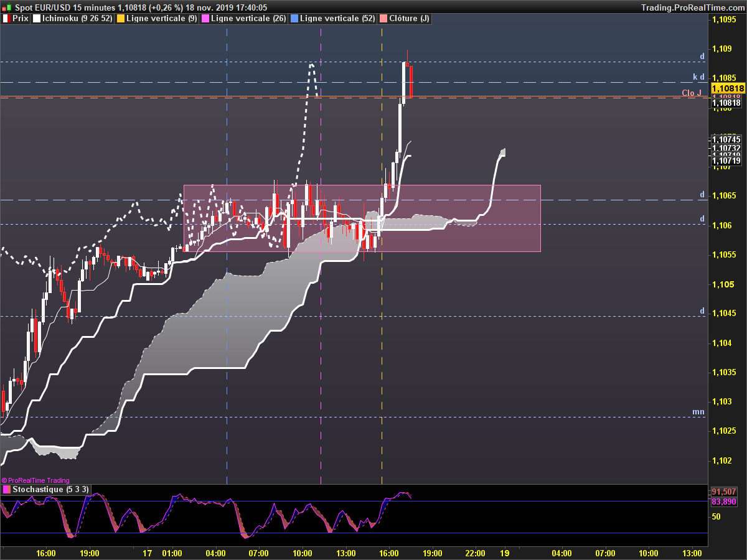Click the Stochastique legend pink swatch
Screen dimensions: 747x560
pyautogui.click(x=6, y=490)
